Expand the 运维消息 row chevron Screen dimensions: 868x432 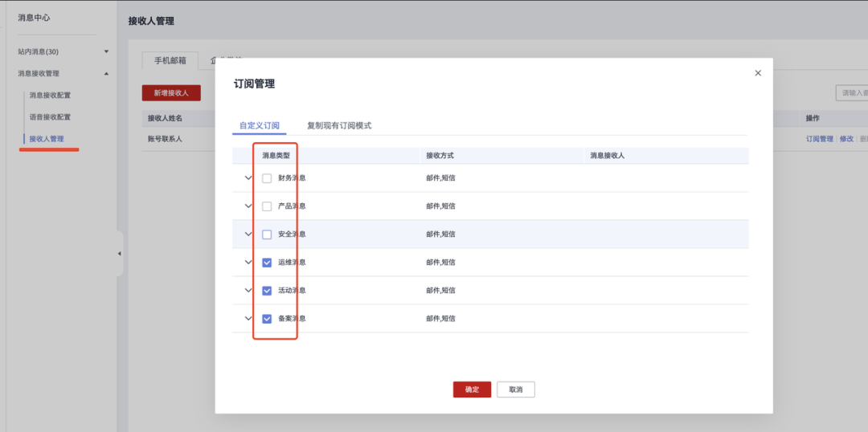point(248,263)
